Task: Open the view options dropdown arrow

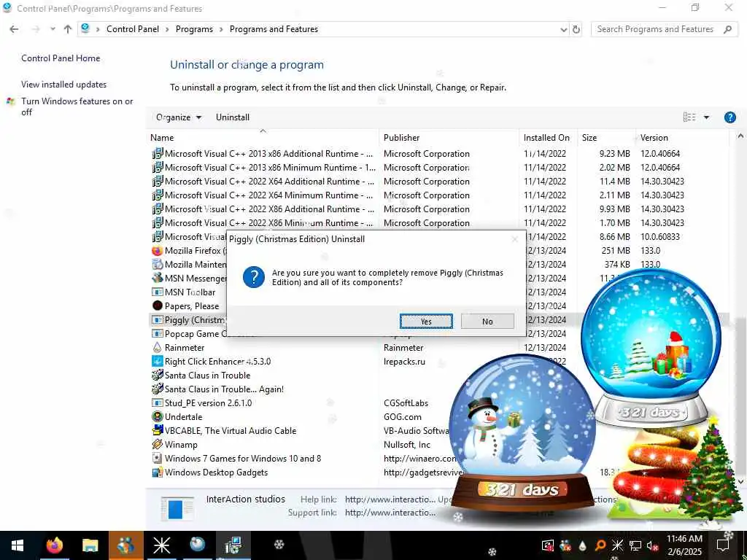Action: click(706, 117)
